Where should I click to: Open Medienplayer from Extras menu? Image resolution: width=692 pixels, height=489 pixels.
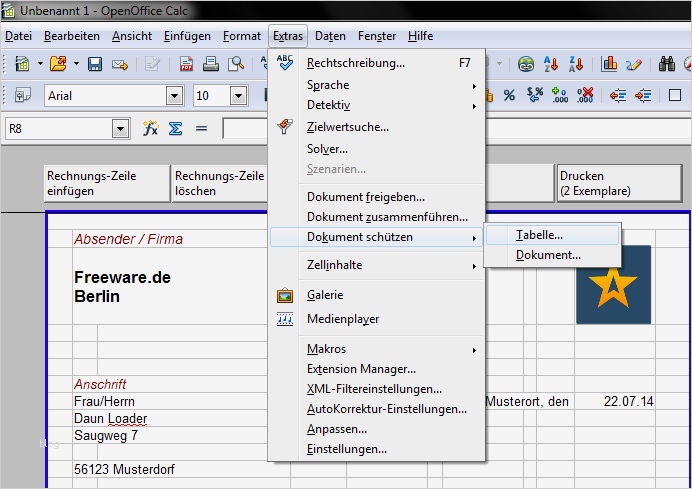click(x=377, y=319)
